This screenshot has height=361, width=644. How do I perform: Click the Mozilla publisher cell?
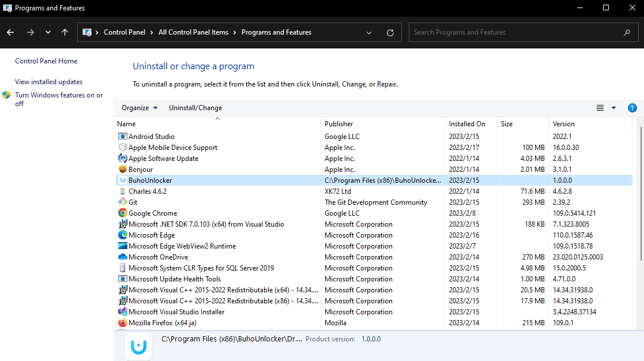click(x=336, y=322)
